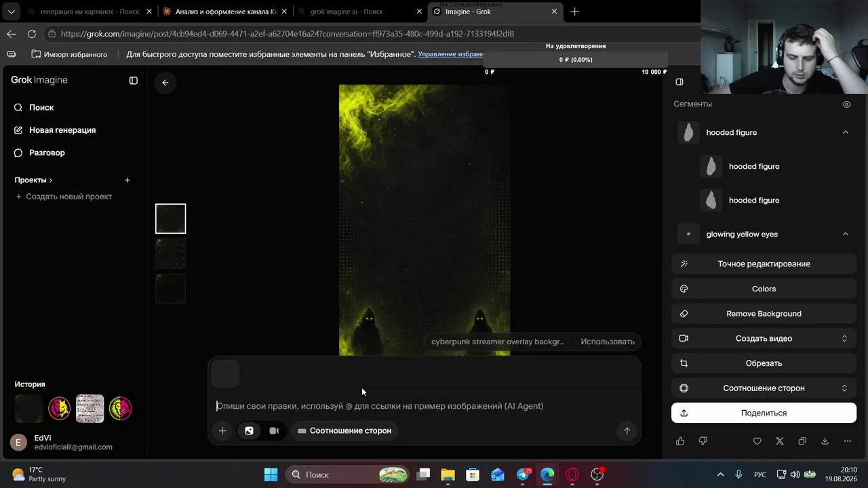Click the РУС language indicator
Image resolution: width=868 pixels, height=488 pixels.
tap(761, 474)
